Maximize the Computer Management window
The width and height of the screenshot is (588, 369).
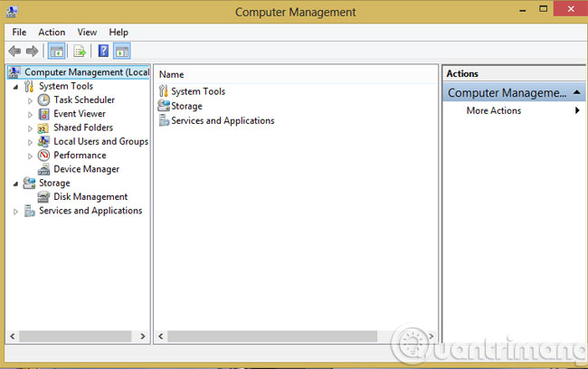[x=543, y=9]
